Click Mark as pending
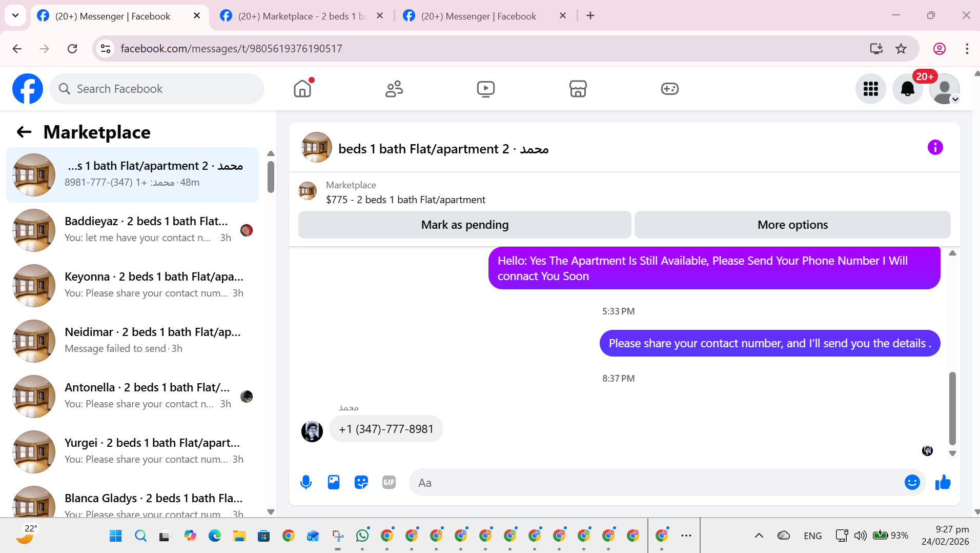 [464, 225]
